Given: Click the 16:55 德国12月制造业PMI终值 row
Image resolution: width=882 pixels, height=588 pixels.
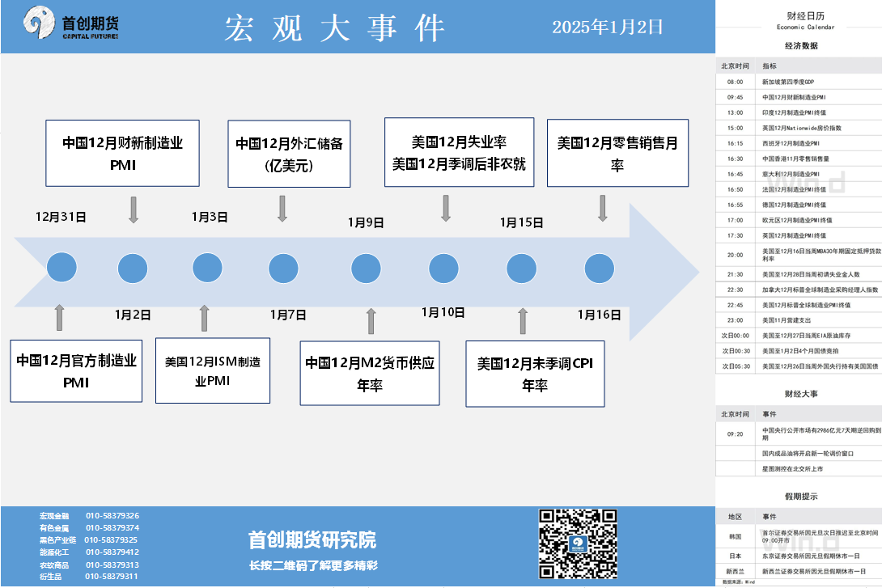Looking at the screenshot, I should 799,205.
